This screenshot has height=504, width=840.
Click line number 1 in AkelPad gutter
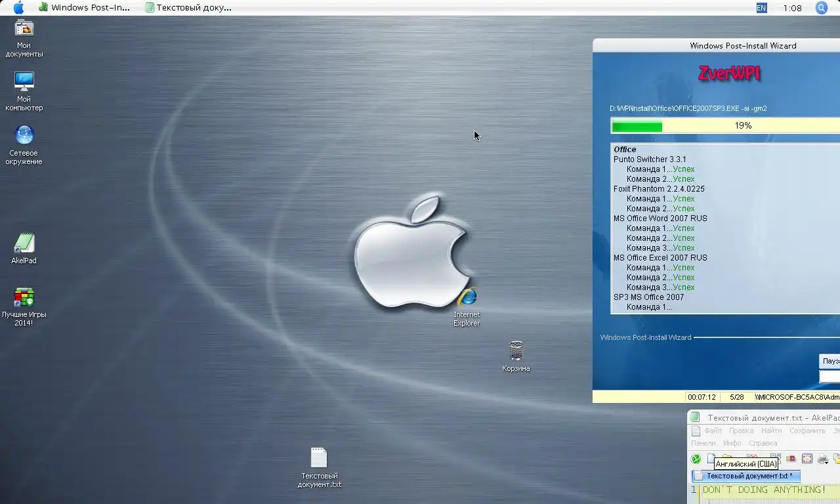[x=693, y=490]
